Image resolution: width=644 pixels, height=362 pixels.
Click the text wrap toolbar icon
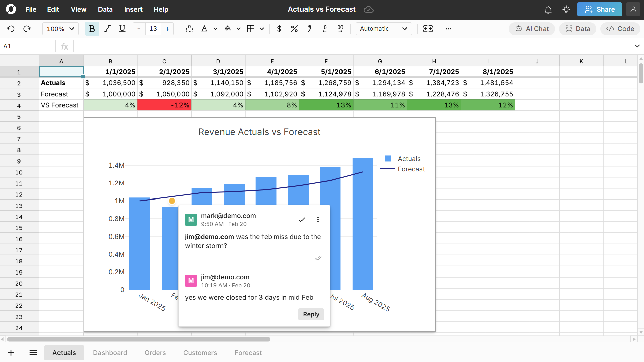[x=428, y=29]
